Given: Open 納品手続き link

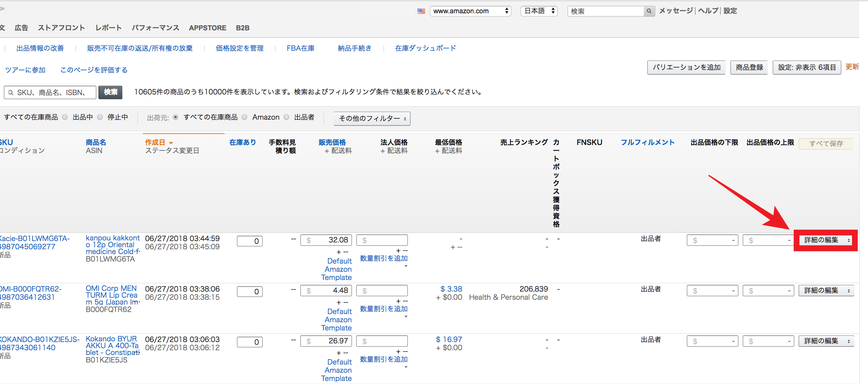Looking at the screenshot, I should coord(354,48).
